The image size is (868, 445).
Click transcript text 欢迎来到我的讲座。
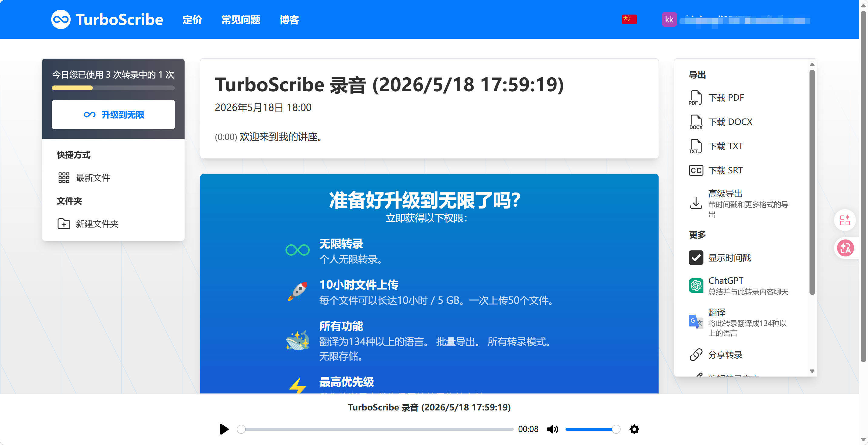point(281,136)
